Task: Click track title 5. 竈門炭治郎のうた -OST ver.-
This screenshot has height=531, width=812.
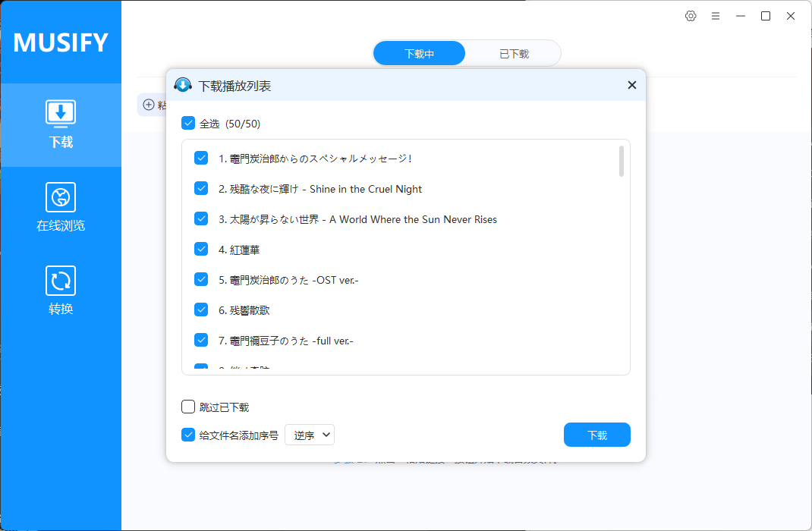Action: coord(288,281)
